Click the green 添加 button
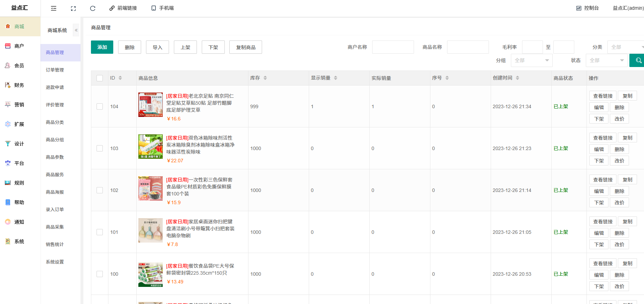644x304 pixels. [x=102, y=47]
